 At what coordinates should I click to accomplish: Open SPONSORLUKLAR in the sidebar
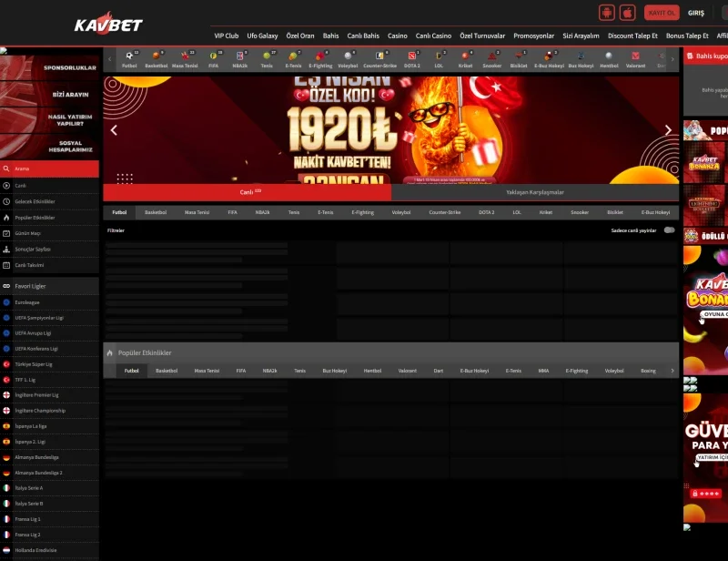click(x=50, y=68)
